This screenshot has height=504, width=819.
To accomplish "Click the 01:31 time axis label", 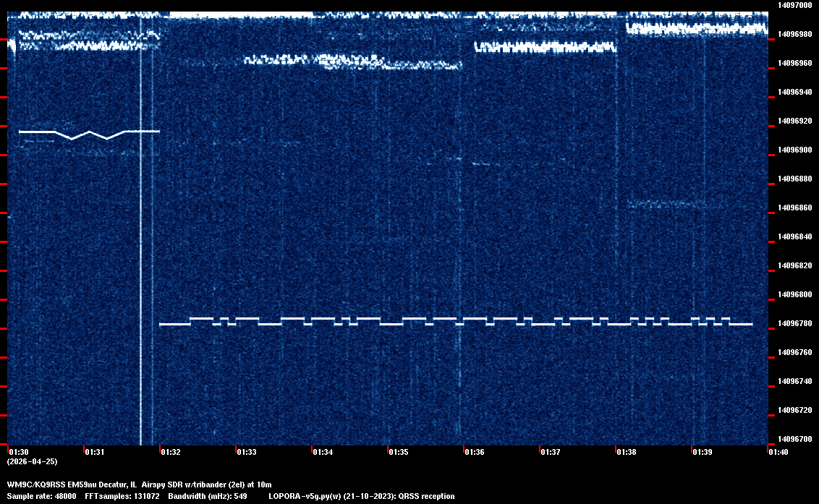I will [95, 452].
